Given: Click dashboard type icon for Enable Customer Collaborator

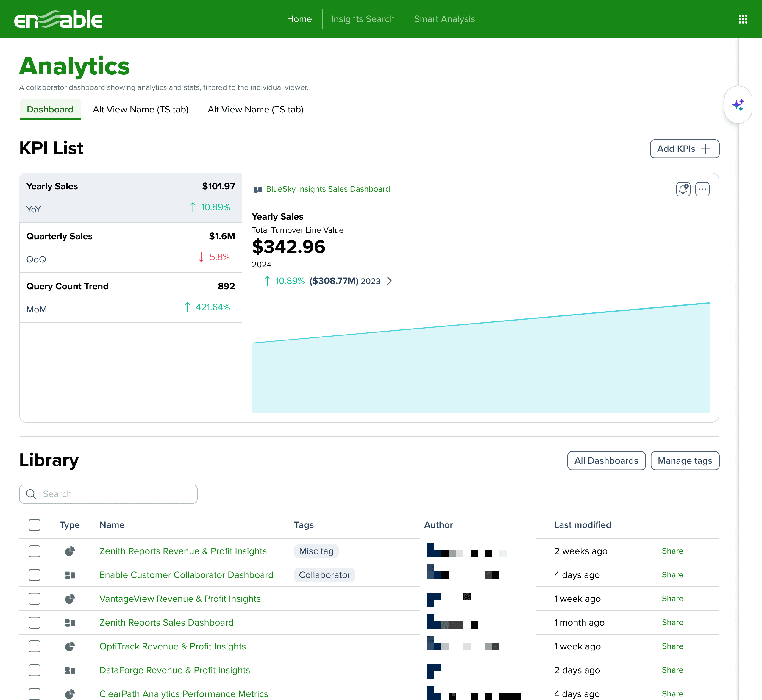Looking at the screenshot, I should [x=70, y=575].
